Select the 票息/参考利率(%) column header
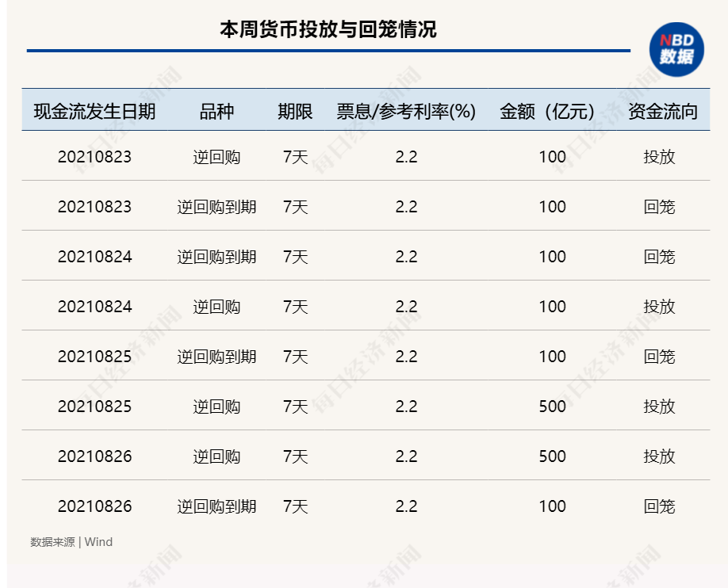The image size is (728, 588). (x=406, y=112)
